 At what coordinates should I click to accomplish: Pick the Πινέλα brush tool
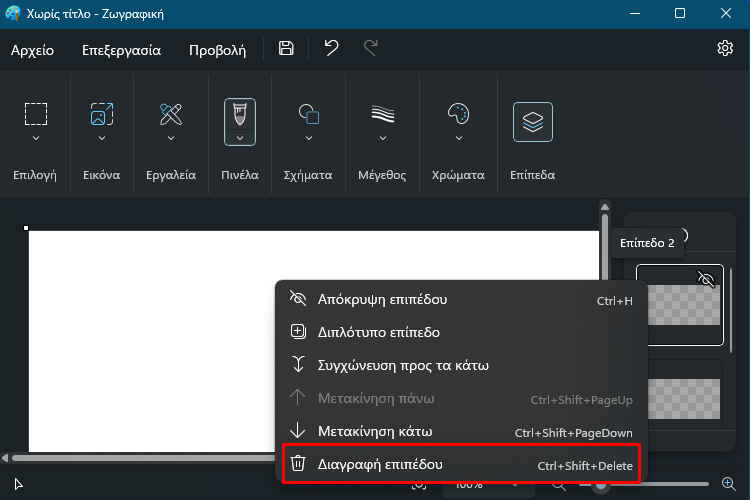coord(240,115)
